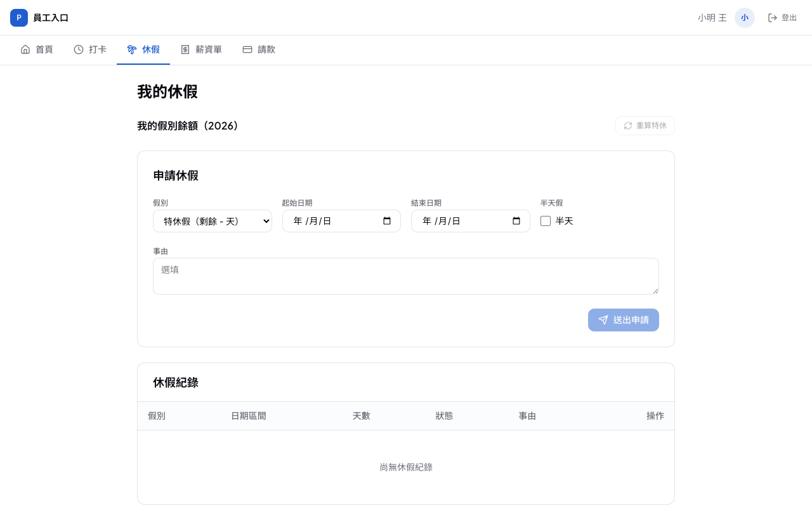Enable the 半天 half-day checkbox
The height and width of the screenshot is (520, 812).
(546, 221)
